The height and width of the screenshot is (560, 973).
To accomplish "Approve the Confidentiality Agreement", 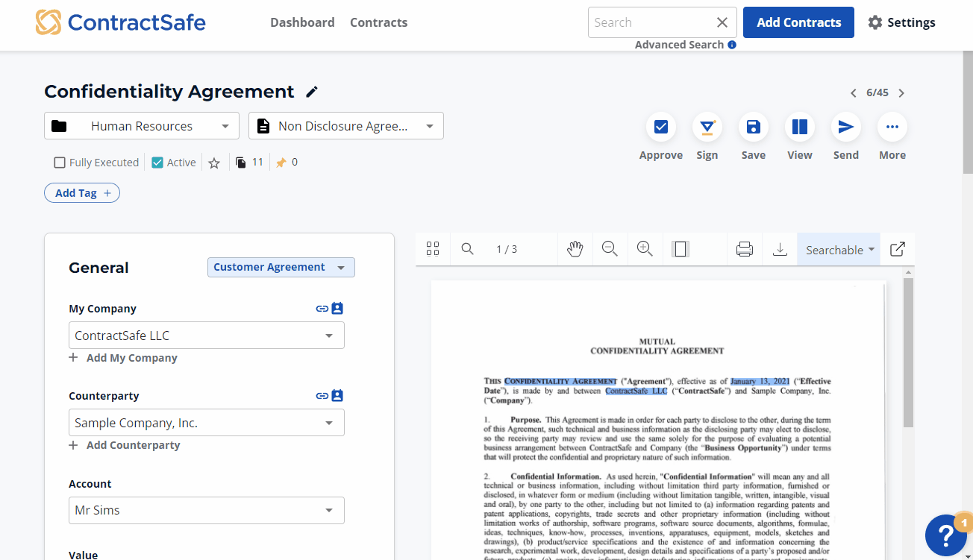I will pos(660,127).
